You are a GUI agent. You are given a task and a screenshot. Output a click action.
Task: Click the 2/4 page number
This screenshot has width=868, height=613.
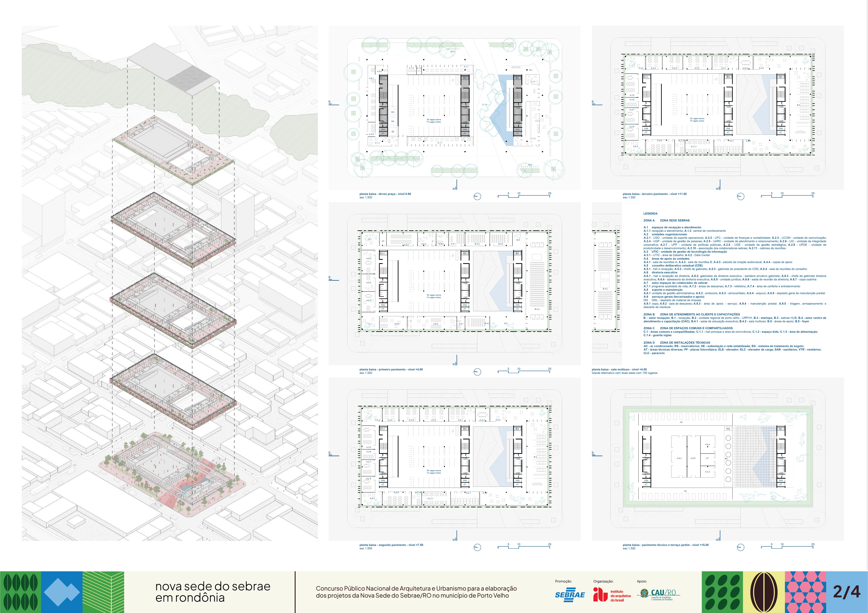click(847, 592)
